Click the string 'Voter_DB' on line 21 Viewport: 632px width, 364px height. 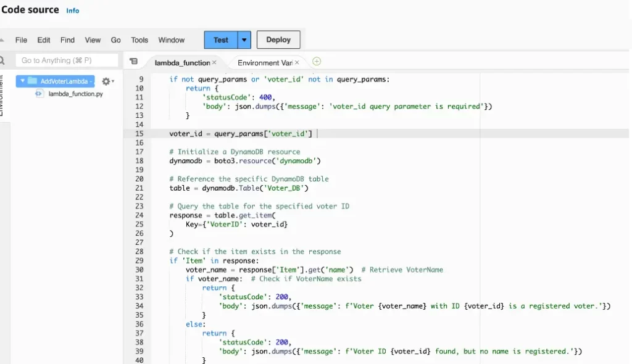(x=284, y=188)
